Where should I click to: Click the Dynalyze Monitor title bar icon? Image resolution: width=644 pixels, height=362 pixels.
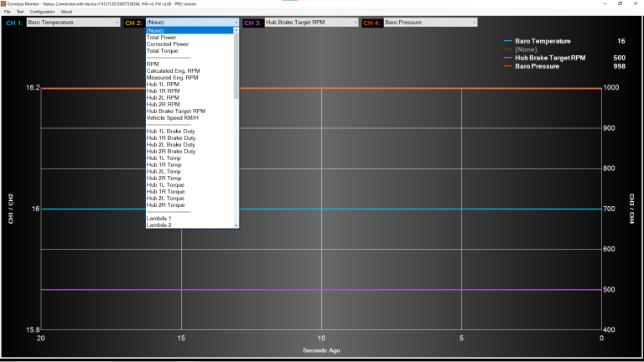(3, 3)
